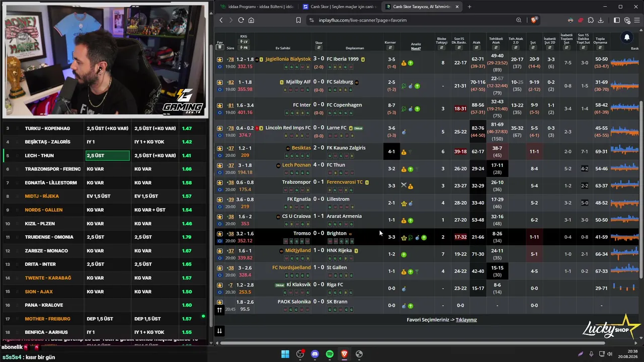Click the microphone icon in the system tray
Screen dimensions: 644x362
(x=591, y=354)
